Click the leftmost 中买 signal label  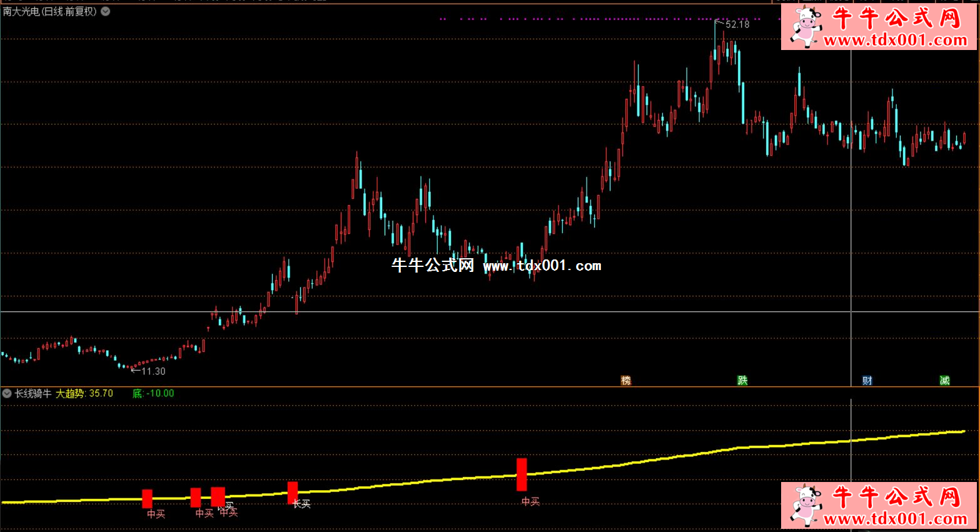tap(156, 514)
